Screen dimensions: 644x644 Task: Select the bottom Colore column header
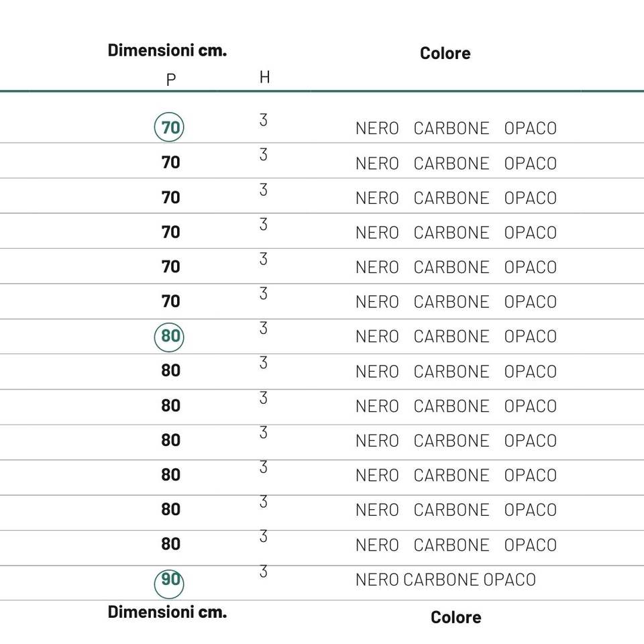point(455,618)
